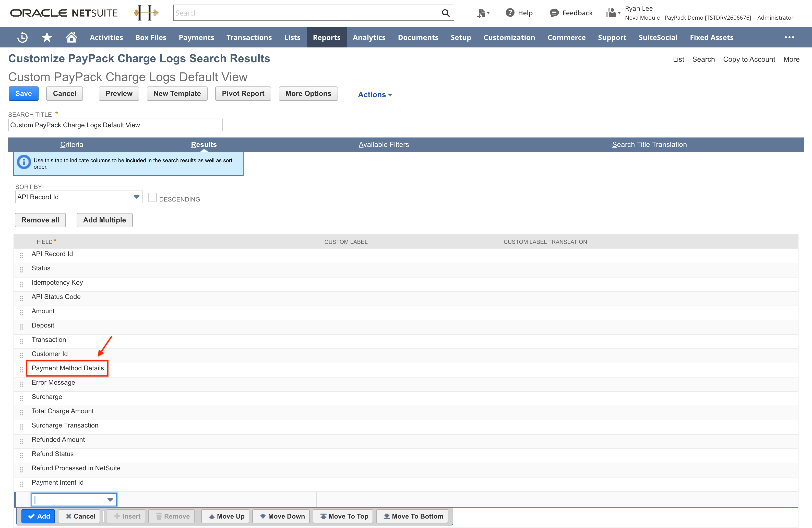Click the Help question mark icon
This screenshot has height=528, width=812.
pyautogui.click(x=510, y=13)
